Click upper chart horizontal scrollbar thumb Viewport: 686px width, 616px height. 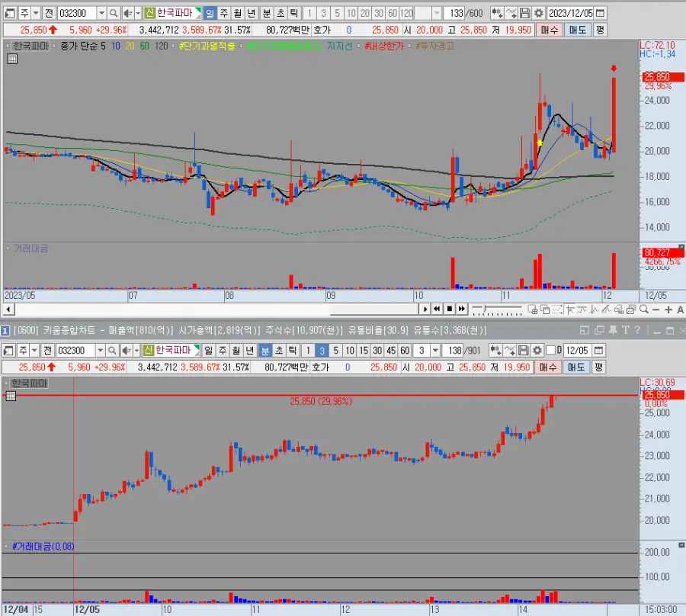click(375, 310)
